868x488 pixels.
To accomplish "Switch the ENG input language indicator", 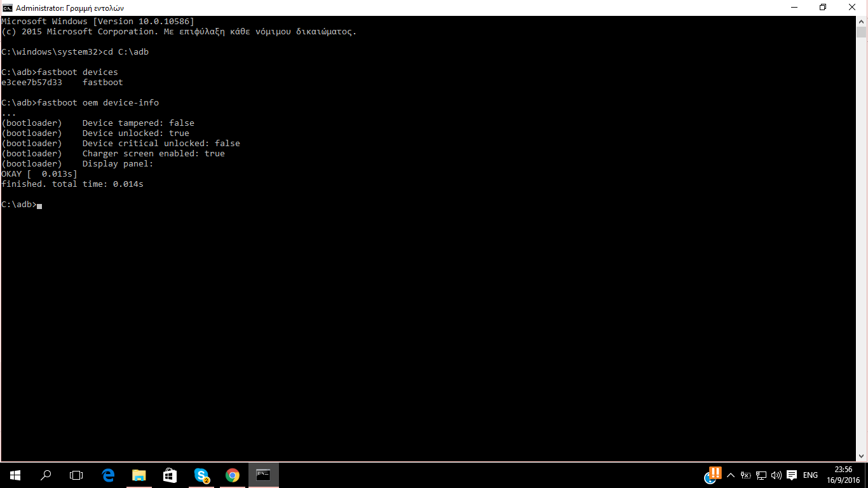I will (810, 475).
